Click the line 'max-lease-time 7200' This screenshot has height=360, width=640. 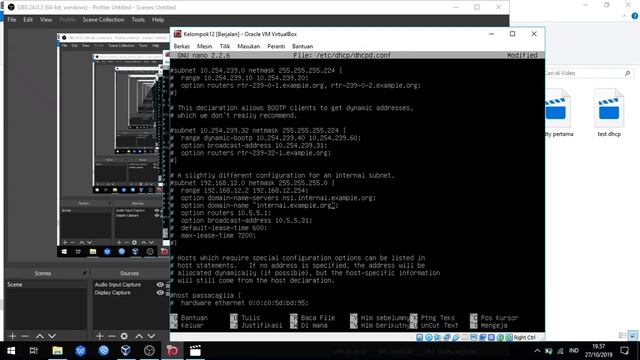click(218, 236)
